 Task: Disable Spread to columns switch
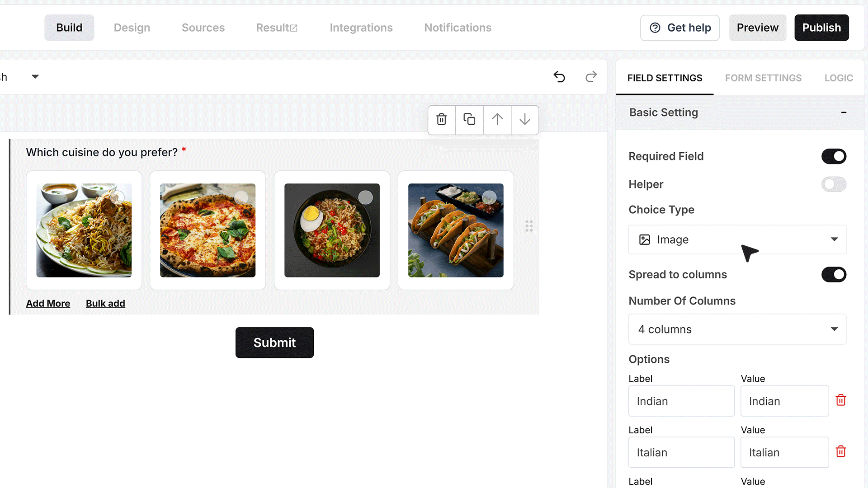834,275
